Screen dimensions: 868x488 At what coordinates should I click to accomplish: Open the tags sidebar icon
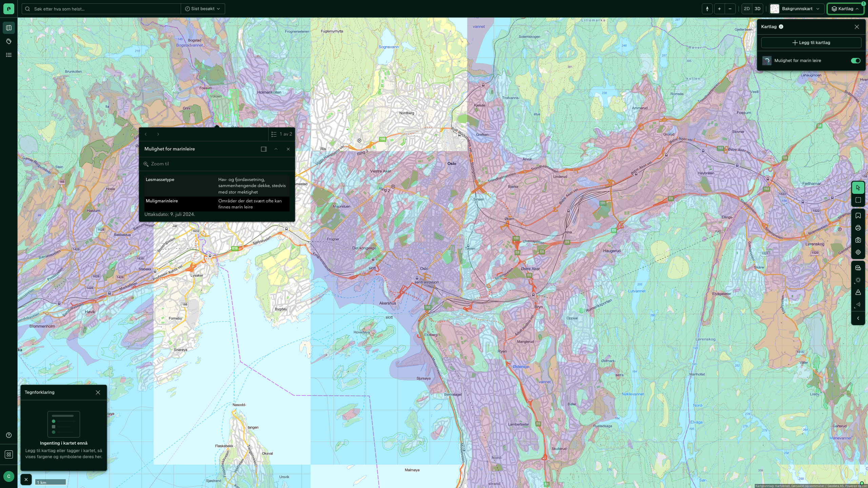[9, 41]
